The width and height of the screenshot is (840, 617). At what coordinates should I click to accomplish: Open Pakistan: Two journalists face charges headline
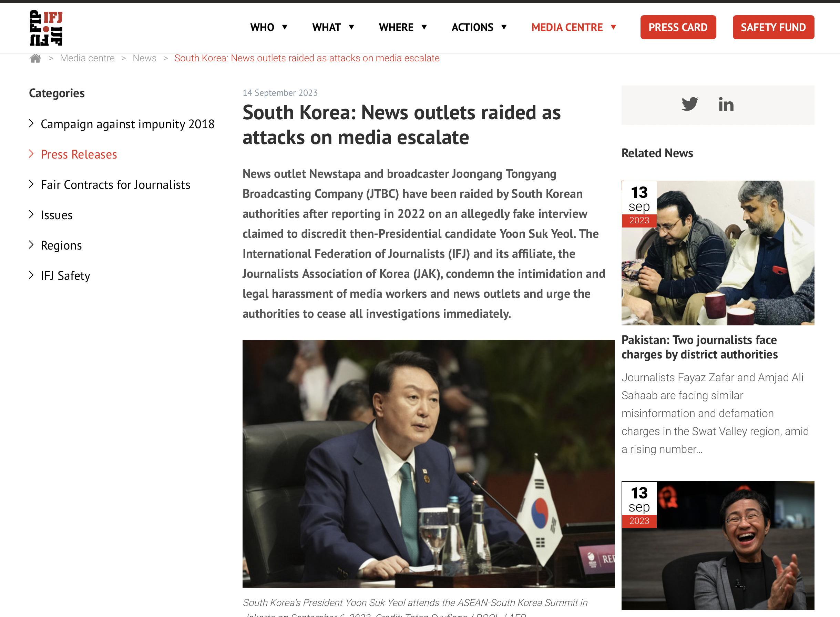point(699,347)
